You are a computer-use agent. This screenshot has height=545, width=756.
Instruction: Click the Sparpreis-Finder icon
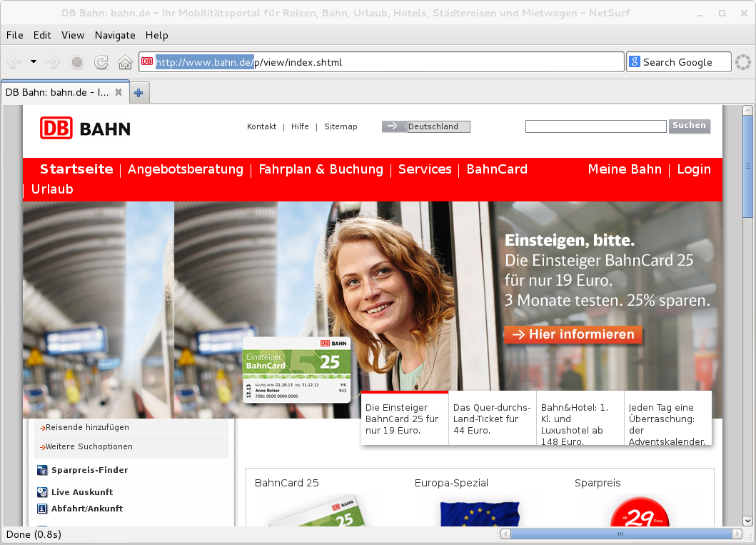[x=42, y=471]
